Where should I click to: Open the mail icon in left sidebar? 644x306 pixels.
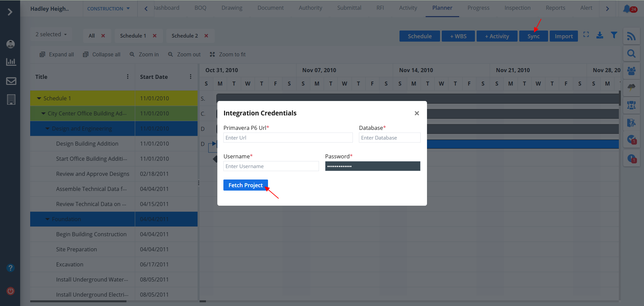(11, 81)
